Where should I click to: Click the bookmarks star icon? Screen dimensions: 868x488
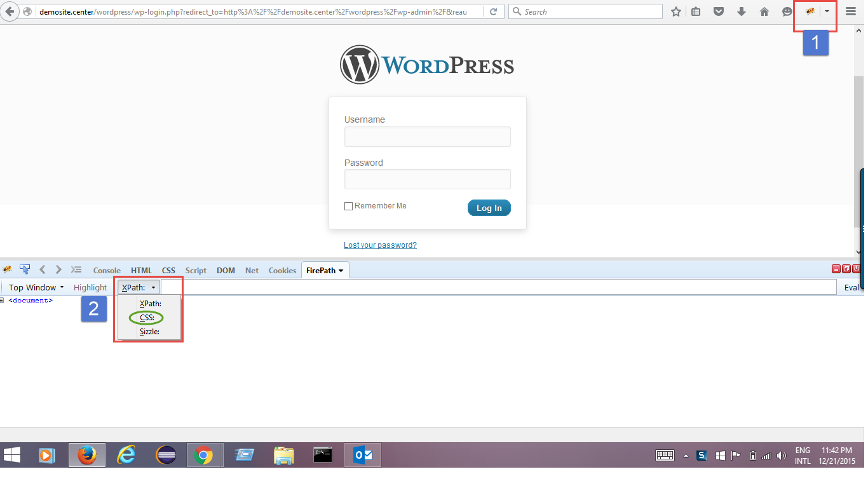[675, 11]
